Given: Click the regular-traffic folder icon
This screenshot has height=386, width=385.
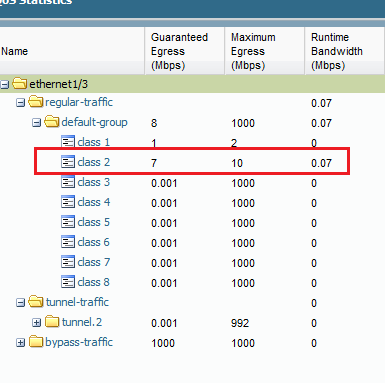Looking at the screenshot, I should pos(36,102).
